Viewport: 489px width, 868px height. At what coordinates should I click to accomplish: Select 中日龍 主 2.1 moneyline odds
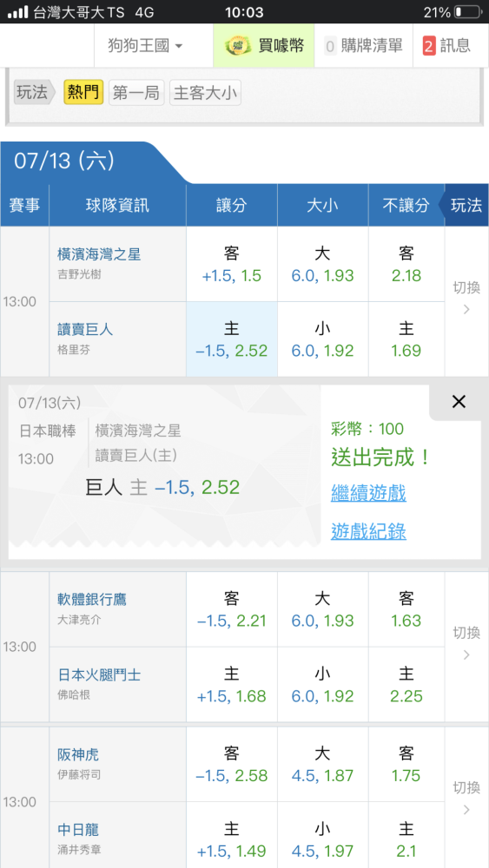click(x=406, y=838)
